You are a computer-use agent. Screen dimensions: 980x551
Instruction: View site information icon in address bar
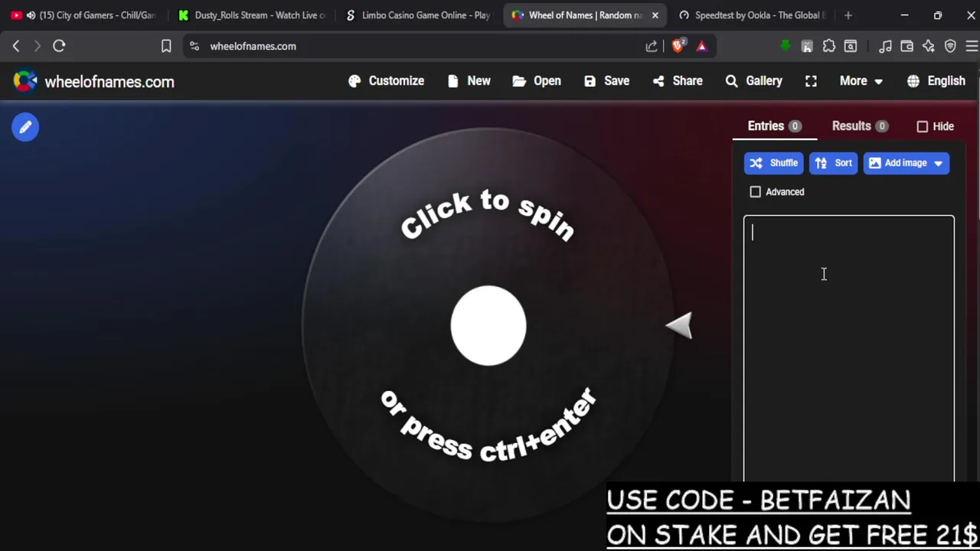(x=194, y=46)
